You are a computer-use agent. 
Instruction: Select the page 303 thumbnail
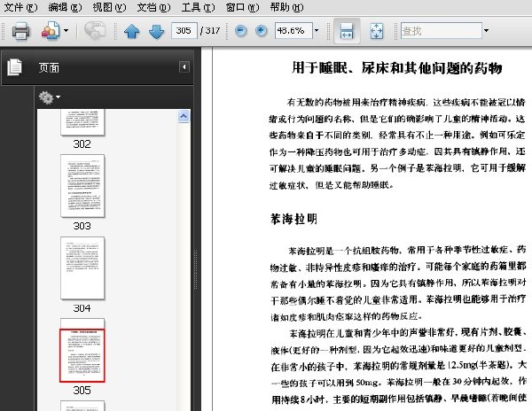[82, 186]
